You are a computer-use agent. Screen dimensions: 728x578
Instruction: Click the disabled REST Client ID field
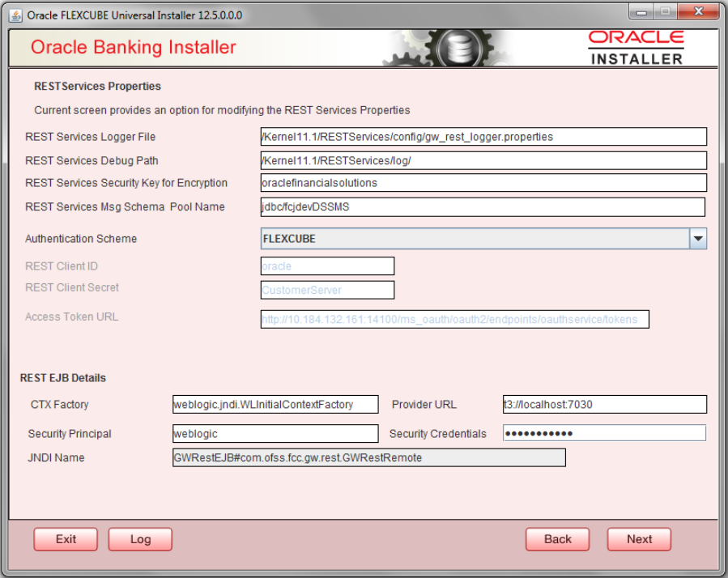327,266
